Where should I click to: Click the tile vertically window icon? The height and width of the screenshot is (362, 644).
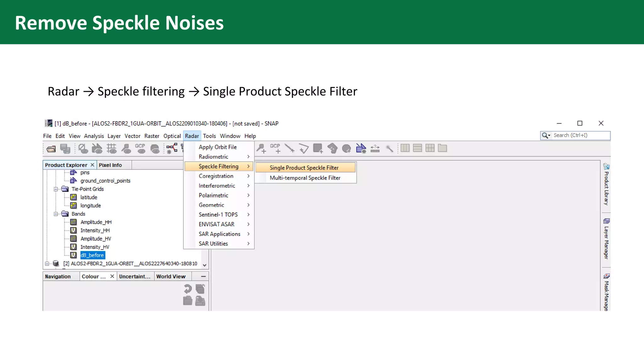417,148
